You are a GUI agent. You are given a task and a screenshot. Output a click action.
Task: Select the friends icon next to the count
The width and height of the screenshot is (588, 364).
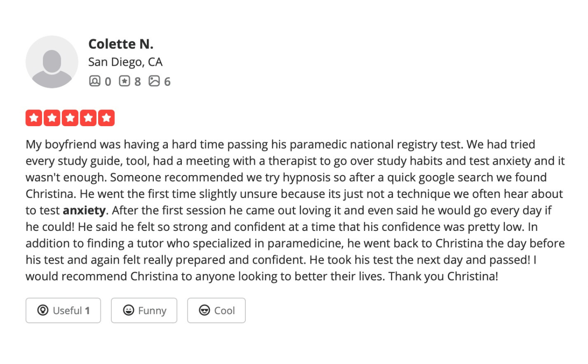[95, 80]
